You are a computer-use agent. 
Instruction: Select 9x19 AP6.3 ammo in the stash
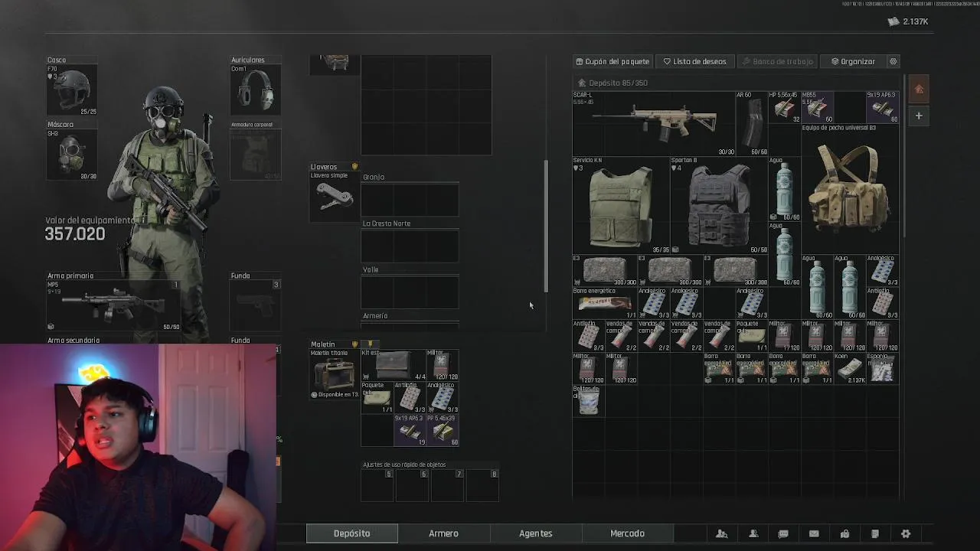(882, 107)
